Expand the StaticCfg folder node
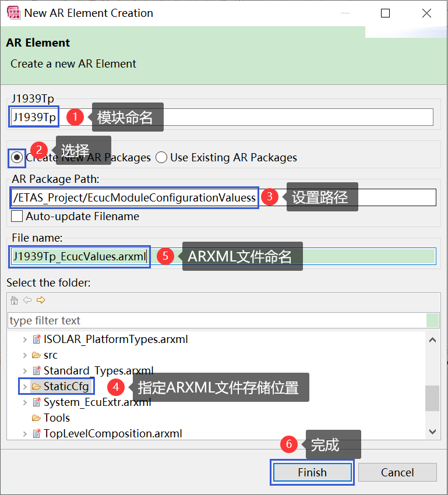This screenshot has width=448, height=495. click(25, 387)
